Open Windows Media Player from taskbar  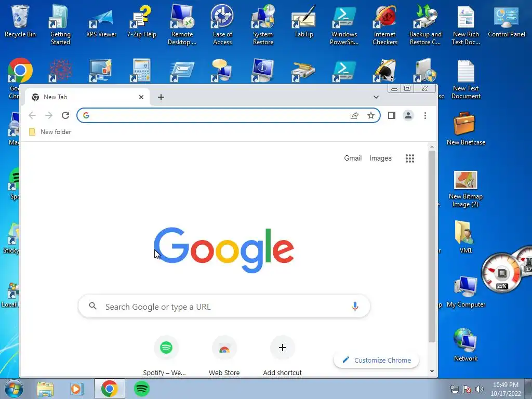tap(77, 389)
